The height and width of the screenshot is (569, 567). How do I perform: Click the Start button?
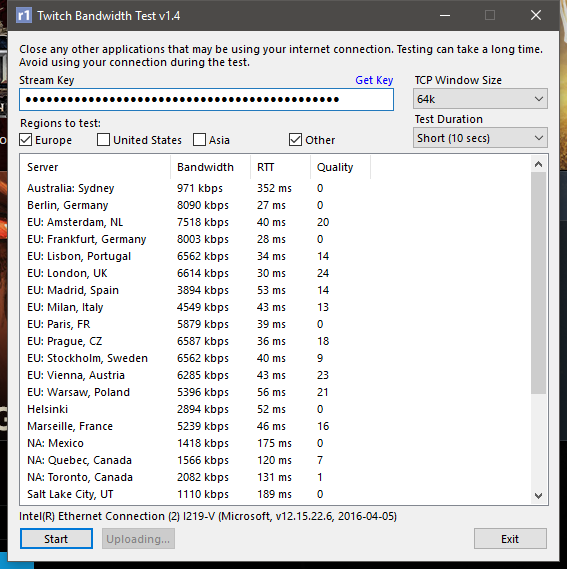[x=56, y=539]
